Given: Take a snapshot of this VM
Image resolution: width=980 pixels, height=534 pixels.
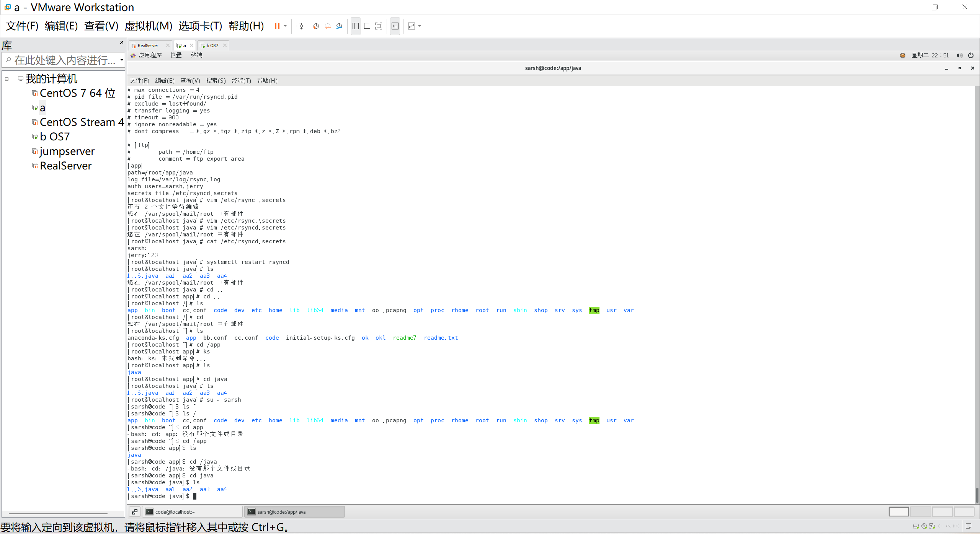Looking at the screenshot, I should point(316,26).
